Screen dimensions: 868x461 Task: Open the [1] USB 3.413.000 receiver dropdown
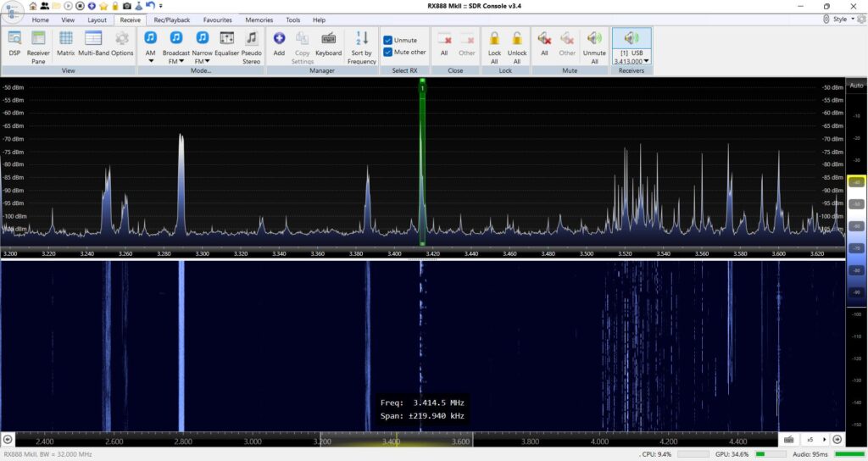pos(646,61)
